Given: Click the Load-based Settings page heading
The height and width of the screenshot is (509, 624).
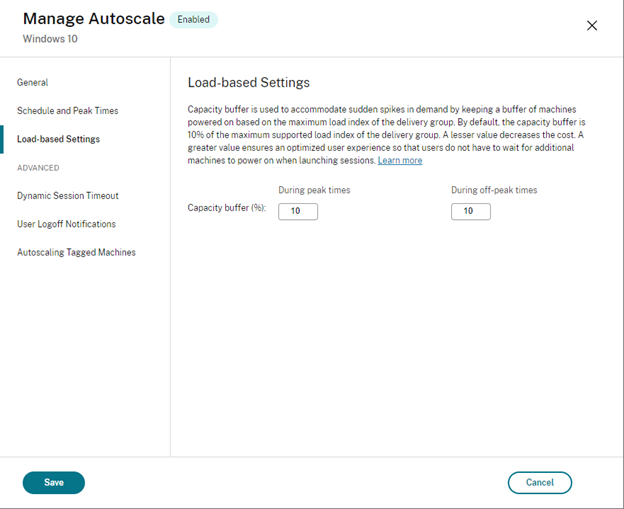Looking at the screenshot, I should 248,83.
